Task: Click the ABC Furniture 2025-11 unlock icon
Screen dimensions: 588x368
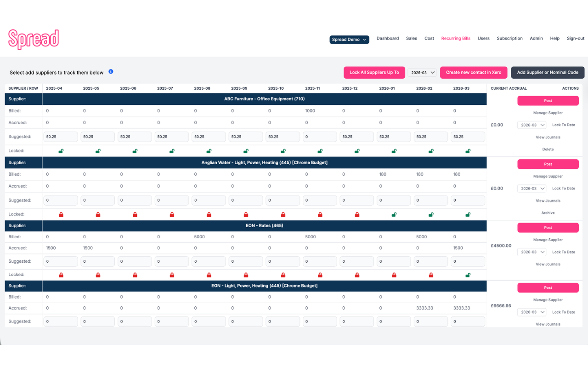Action: (x=320, y=150)
